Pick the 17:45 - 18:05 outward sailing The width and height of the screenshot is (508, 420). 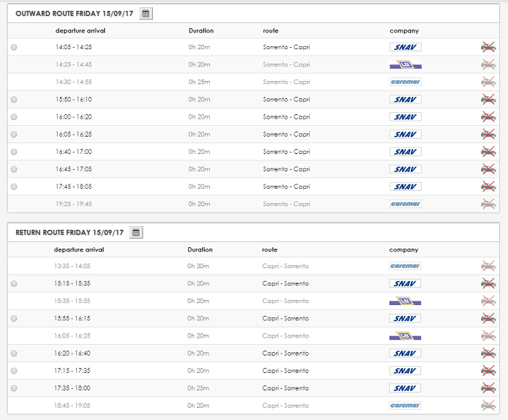pos(14,187)
